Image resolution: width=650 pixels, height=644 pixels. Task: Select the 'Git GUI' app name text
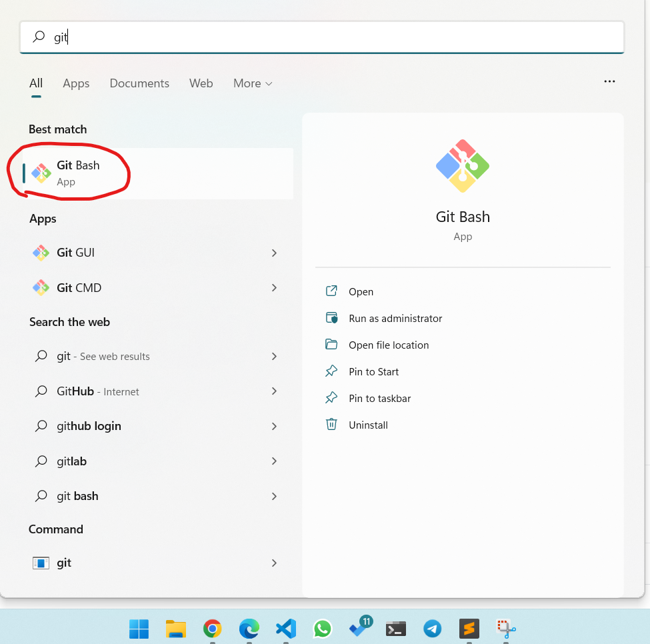(x=76, y=253)
